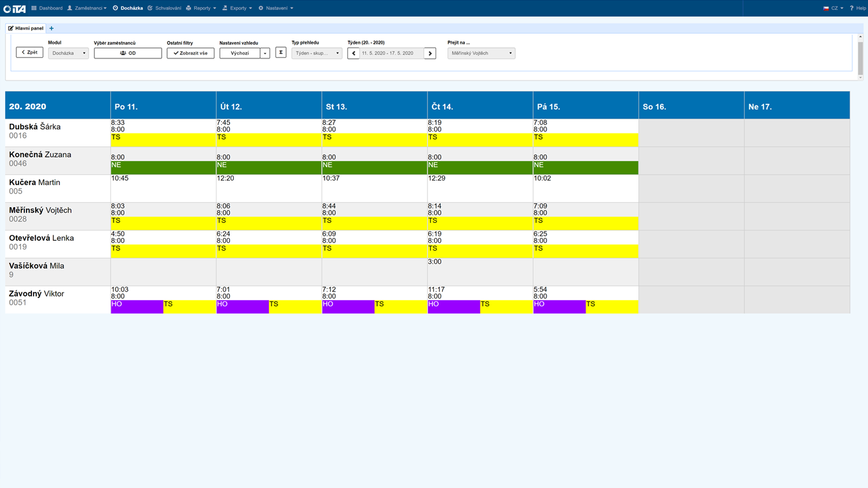Click the edit icon on Hlavní panel tab
Viewport: 868px width, 488px height.
11,28
